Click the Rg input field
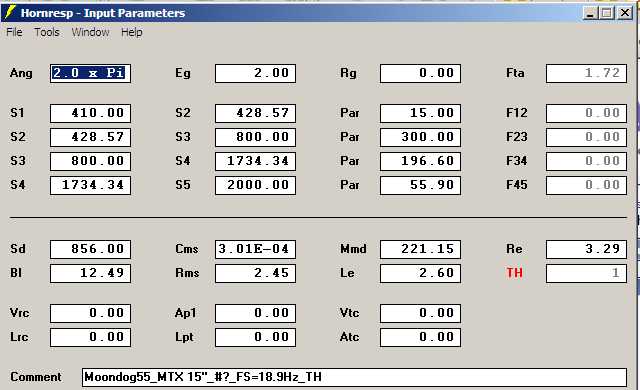Image resolution: width=640 pixels, height=390 pixels. pos(420,73)
